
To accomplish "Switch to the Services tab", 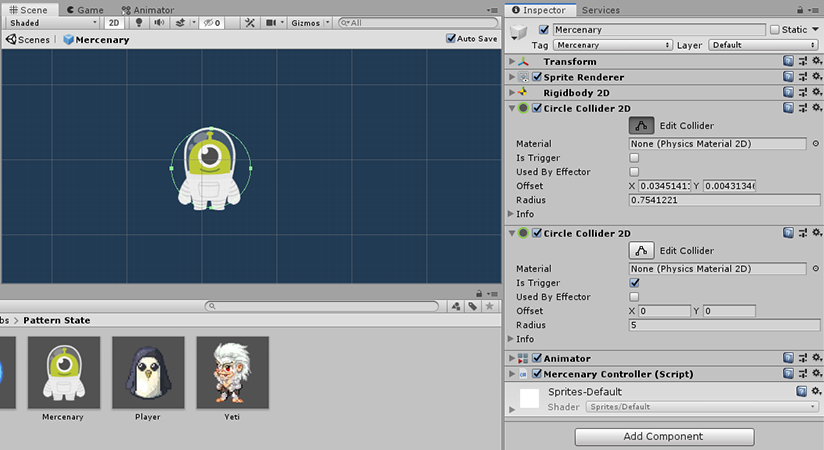I will (600, 10).
